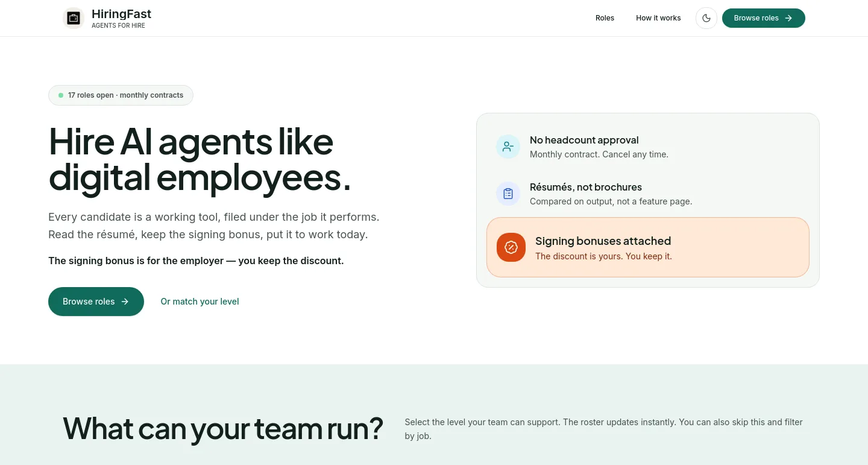Open the Roles nav item
This screenshot has width=868, height=465.
click(x=605, y=18)
